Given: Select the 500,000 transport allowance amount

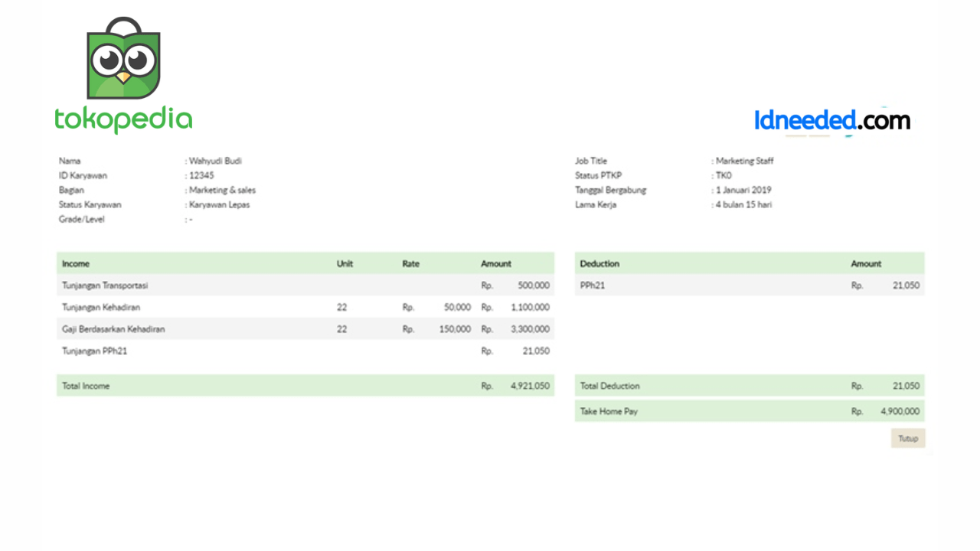Looking at the screenshot, I should [x=534, y=285].
